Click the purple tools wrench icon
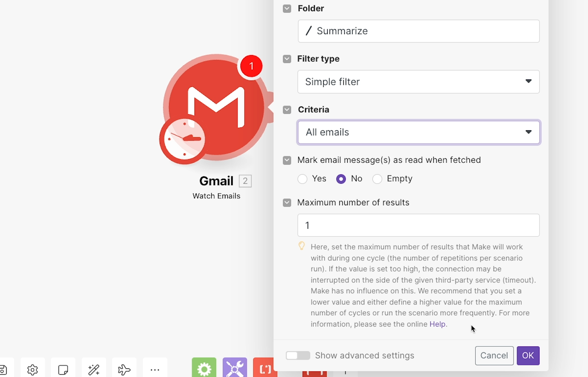 235,368
